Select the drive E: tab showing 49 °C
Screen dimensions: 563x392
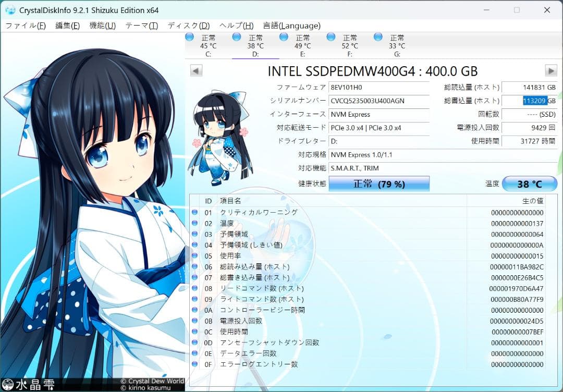[302, 44]
